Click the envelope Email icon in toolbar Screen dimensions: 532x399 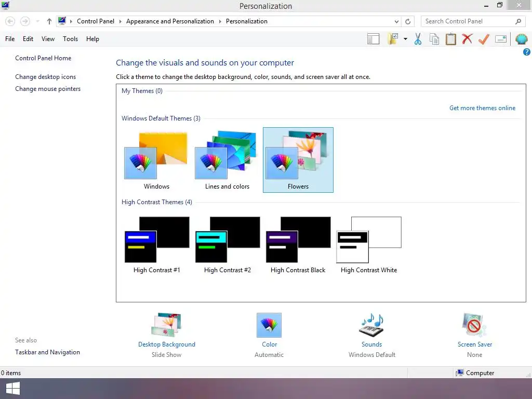[x=501, y=39]
